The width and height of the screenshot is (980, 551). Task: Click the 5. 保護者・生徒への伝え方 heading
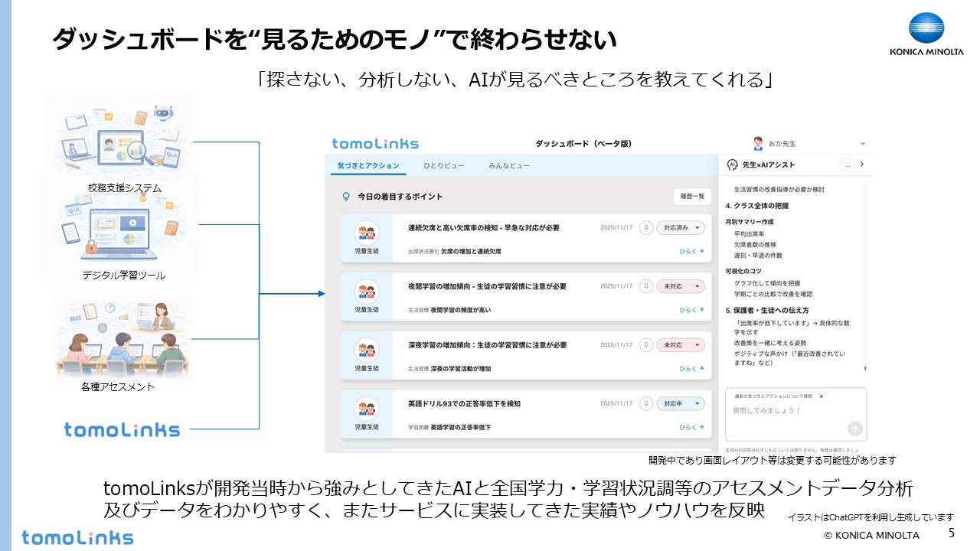coord(768,311)
